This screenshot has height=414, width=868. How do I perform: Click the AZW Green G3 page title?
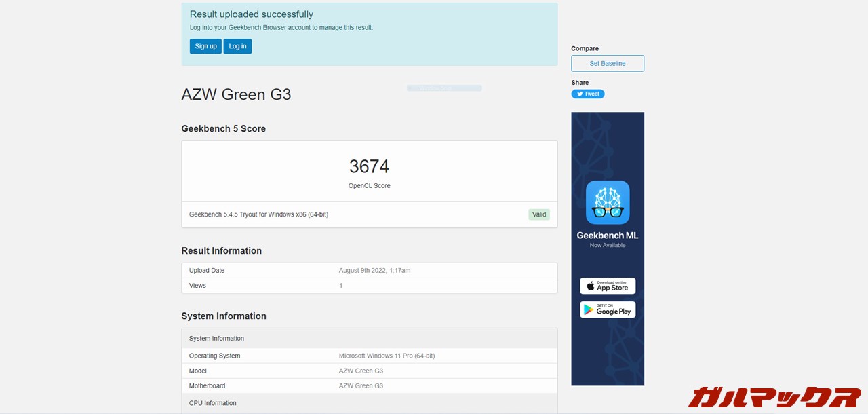click(x=236, y=94)
